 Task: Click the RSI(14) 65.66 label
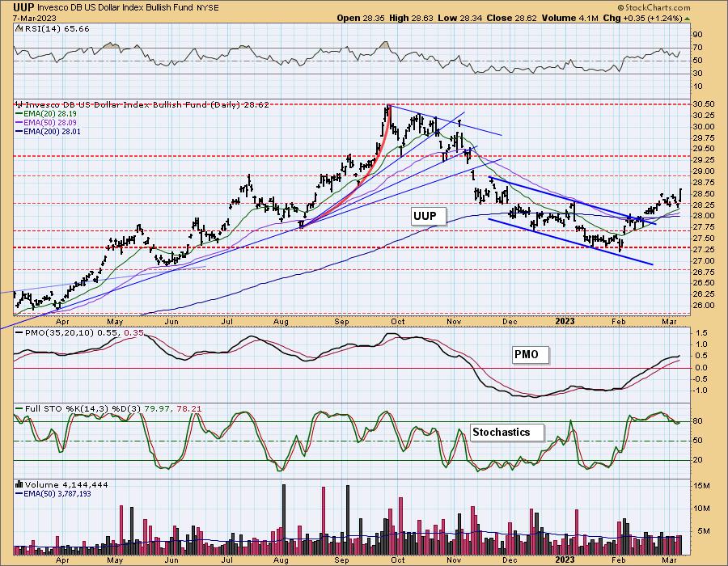pos(57,29)
